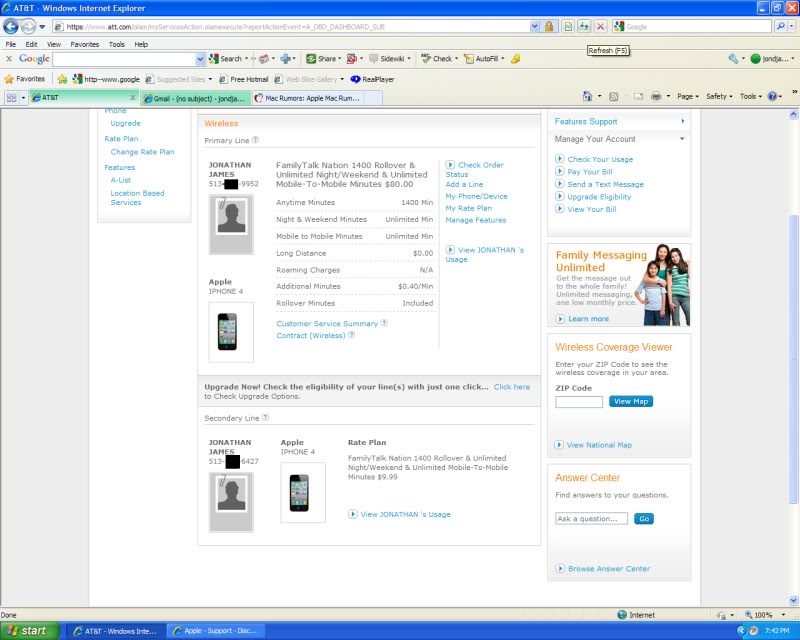Click 'Click here' upgrade eligibility link
Viewport: 800px width, 640px height.
tap(512, 386)
